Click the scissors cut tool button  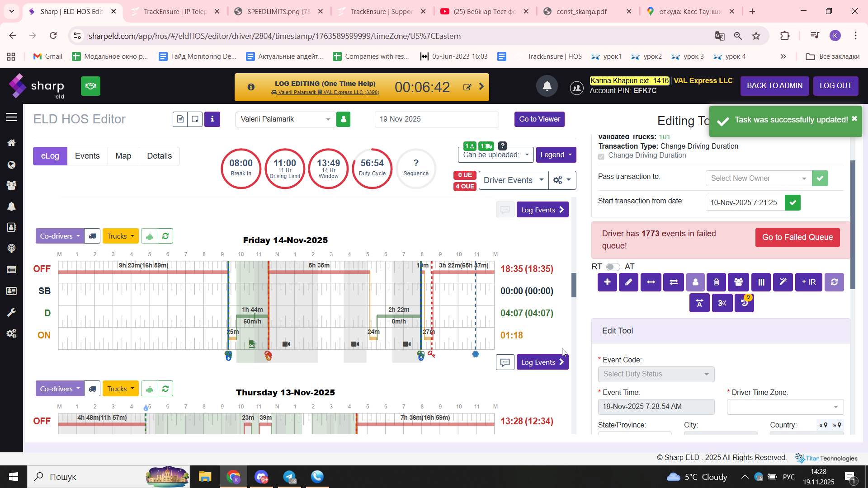[722, 303]
